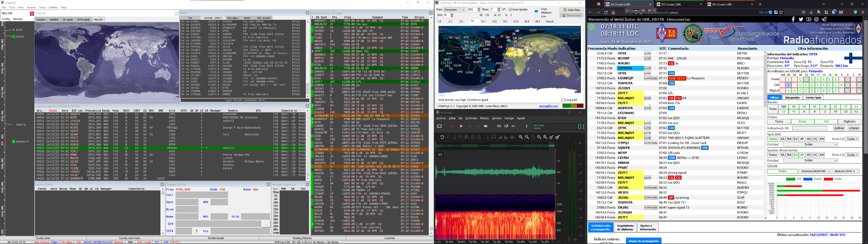Play the audio in ec5a.mp3 editor
The width and height of the screenshot is (868, 244).
(461, 126)
